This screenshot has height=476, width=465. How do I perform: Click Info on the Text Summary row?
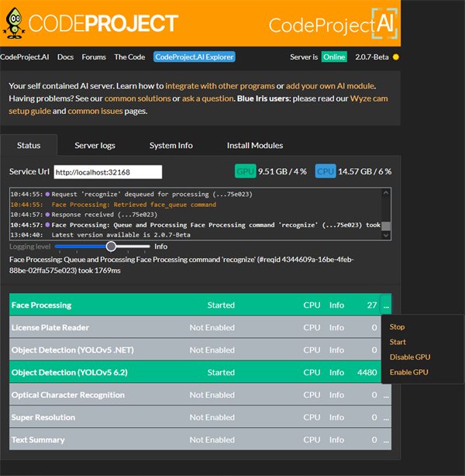click(x=336, y=440)
